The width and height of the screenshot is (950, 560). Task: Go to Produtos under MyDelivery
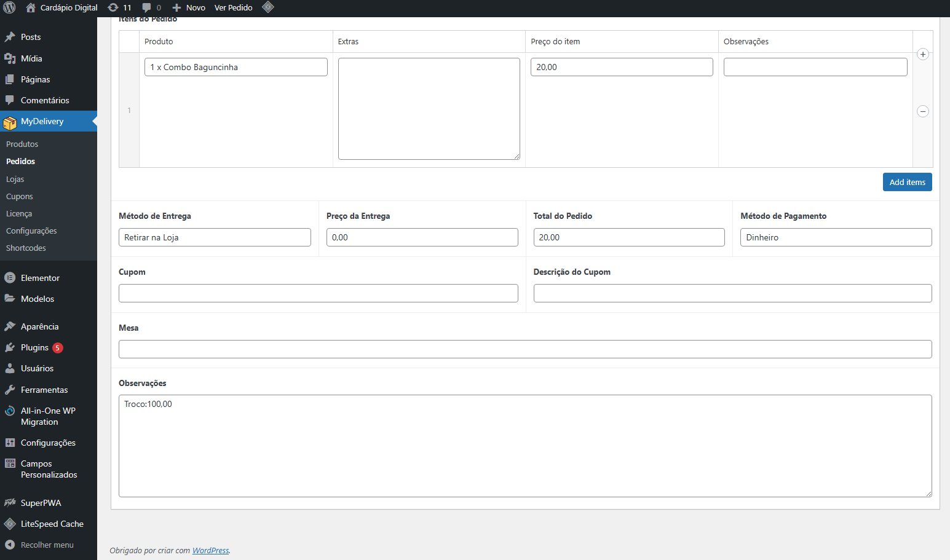coord(22,144)
